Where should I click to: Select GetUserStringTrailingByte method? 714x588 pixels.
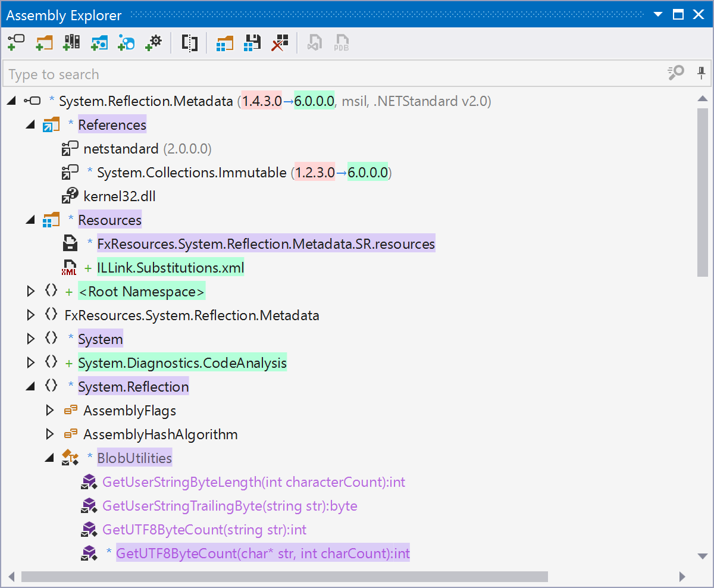pos(229,506)
